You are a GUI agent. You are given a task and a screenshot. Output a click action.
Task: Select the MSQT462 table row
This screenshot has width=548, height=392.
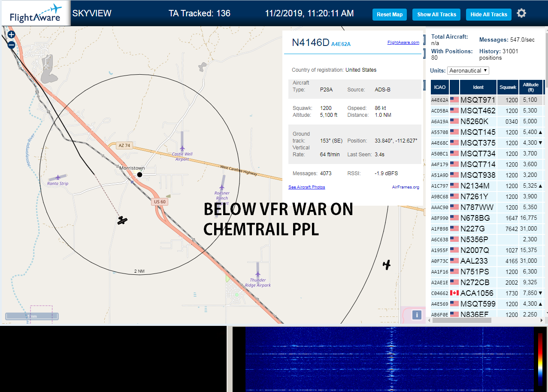point(487,111)
